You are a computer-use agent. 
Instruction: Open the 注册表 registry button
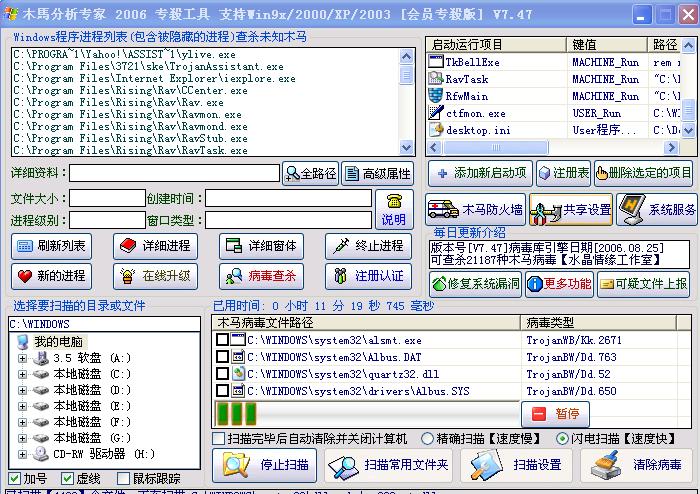pyautogui.click(x=564, y=173)
